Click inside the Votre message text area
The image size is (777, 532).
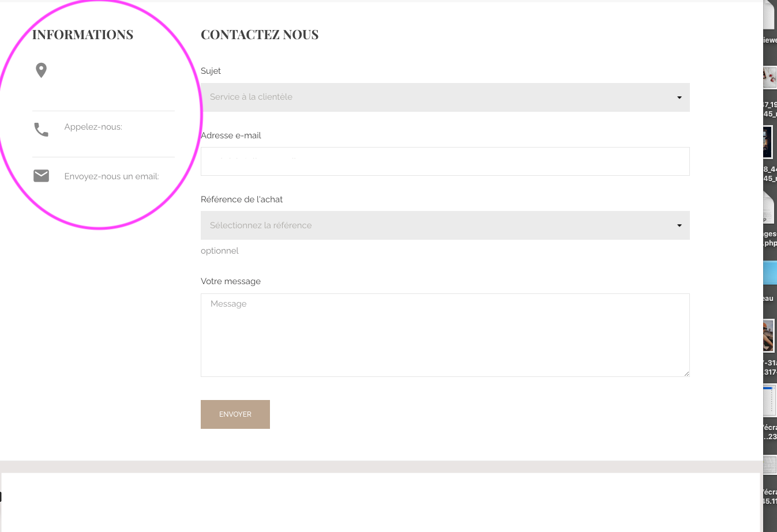[445, 335]
